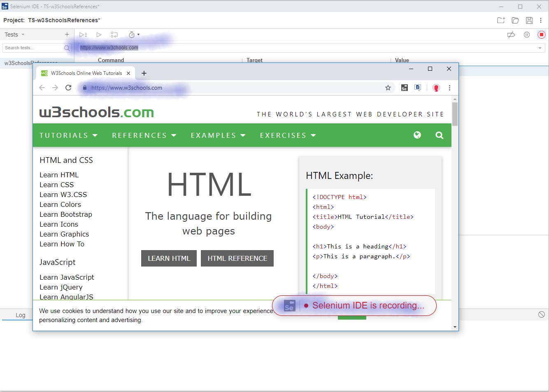This screenshot has width=549, height=392.
Task: Open Selenium IDE more options menu
Action: coord(541,20)
